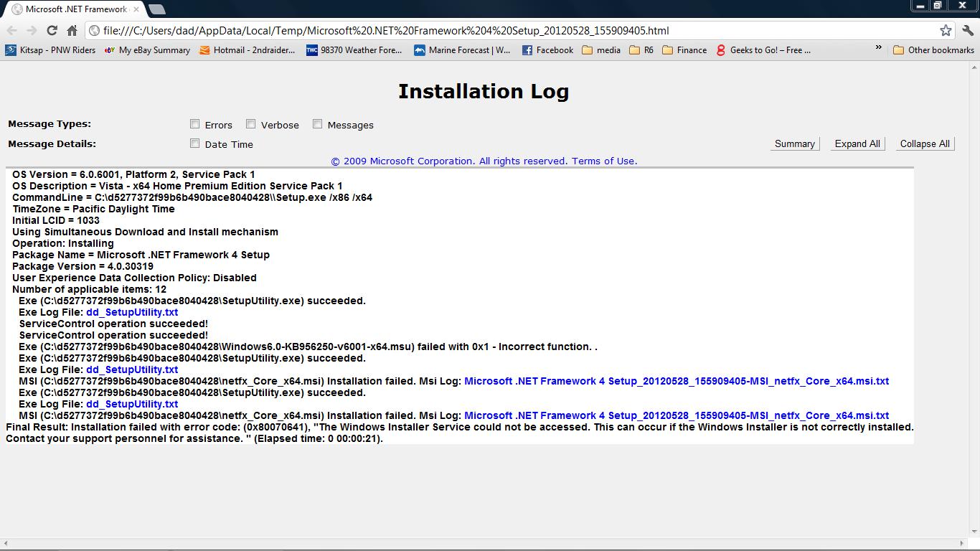Image resolution: width=980 pixels, height=551 pixels.
Task: Click the 'TimeZone = Pacific Daylight Time' line
Action: tap(93, 209)
